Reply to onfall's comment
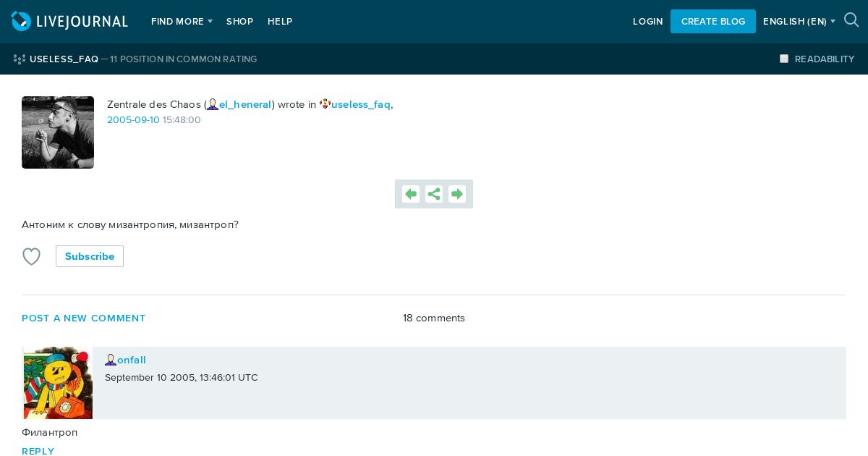This screenshot has height=456, width=868. (x=38, y=451)
